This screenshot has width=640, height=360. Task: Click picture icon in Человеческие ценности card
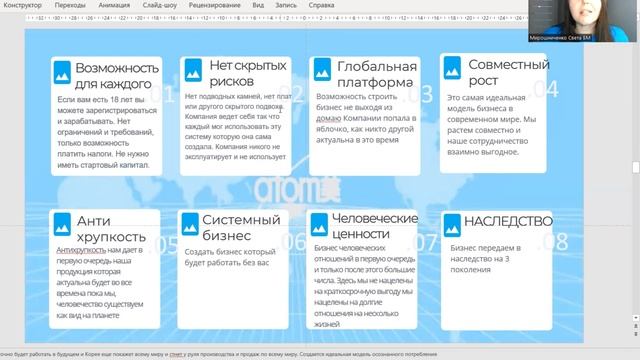[x=319, y=224]
